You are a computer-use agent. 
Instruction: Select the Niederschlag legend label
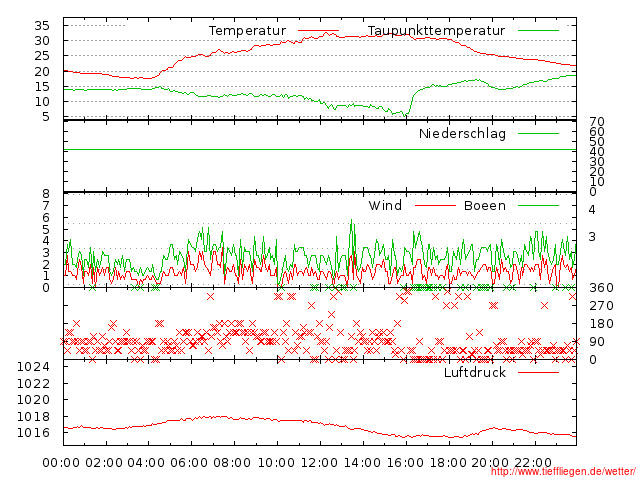[x=462, y=133]
